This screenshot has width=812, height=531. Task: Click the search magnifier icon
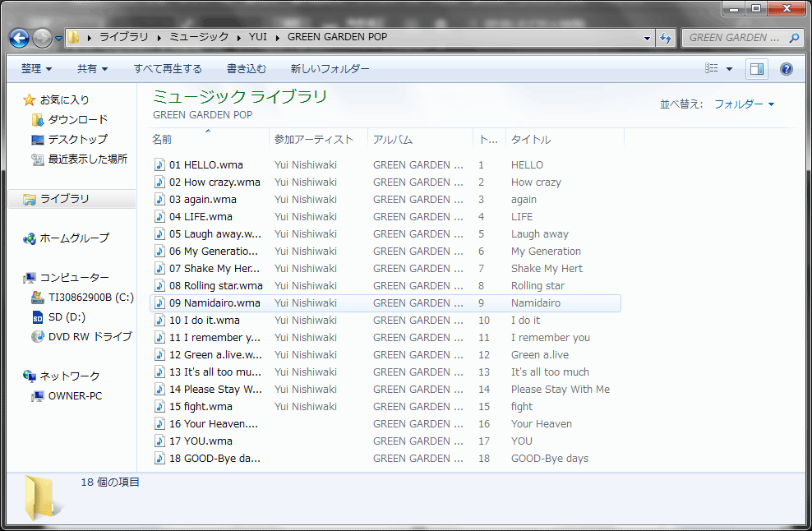(x=794, y=38)
